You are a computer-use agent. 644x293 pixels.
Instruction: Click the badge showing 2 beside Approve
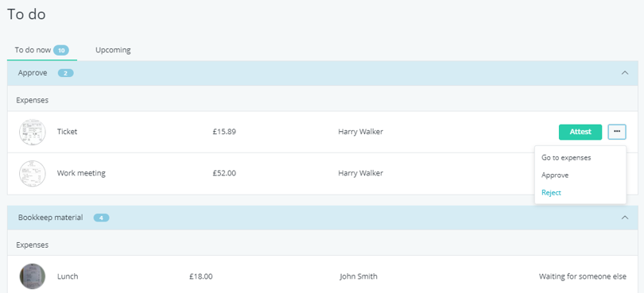pos(65,73)
